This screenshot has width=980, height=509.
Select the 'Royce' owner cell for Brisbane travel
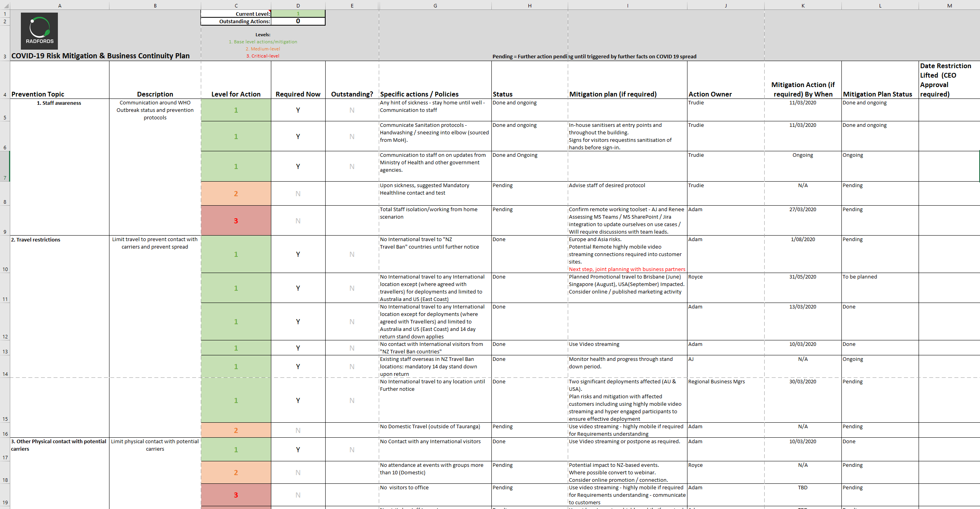[726, 288]
